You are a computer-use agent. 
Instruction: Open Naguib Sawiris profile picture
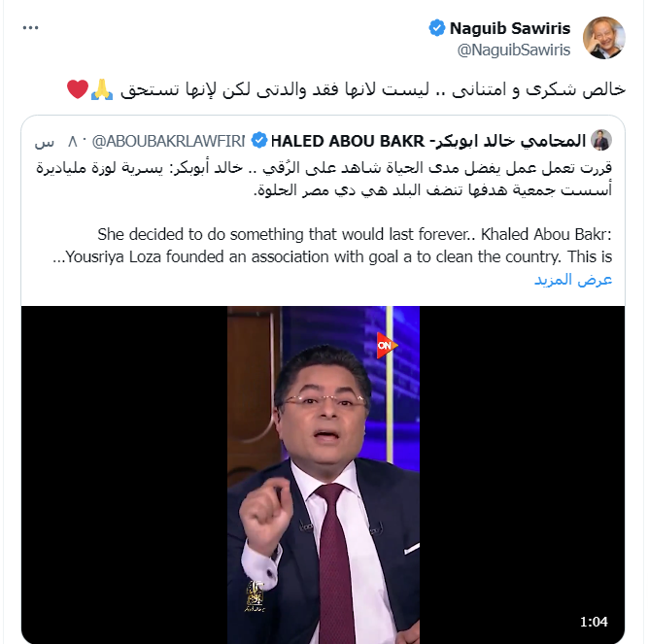tap(603, 38)
